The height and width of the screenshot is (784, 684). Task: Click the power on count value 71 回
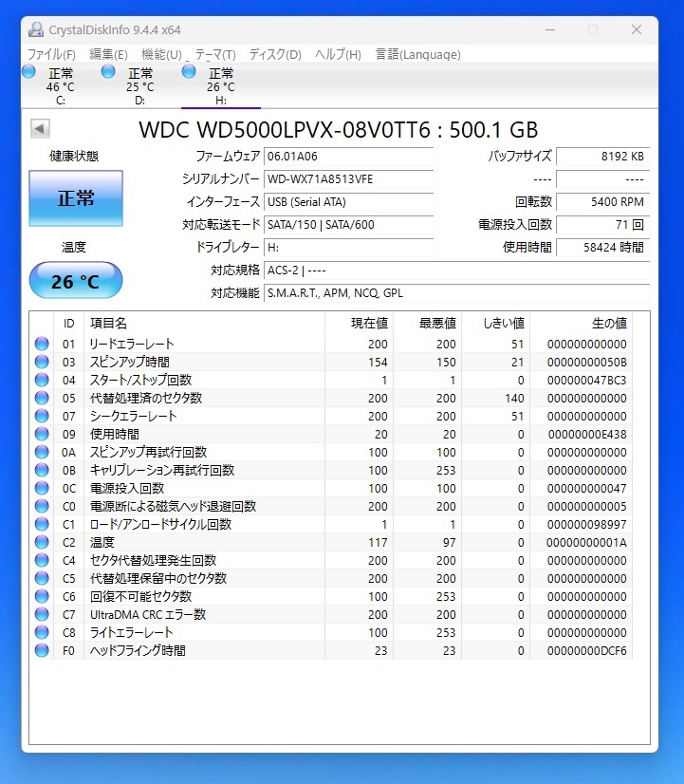click(x=603, y=225)
